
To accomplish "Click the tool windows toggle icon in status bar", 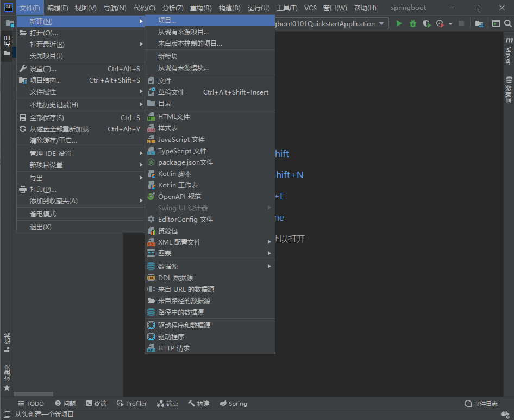I will tap(7, 415).
